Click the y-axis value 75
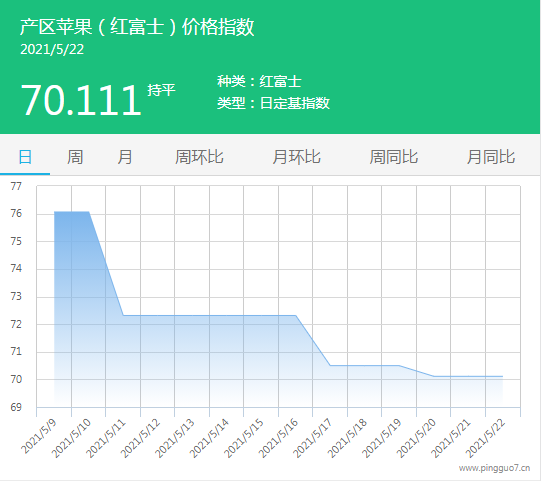The width and height of the screenshot is (541, 481). click(x=16, y=241)
